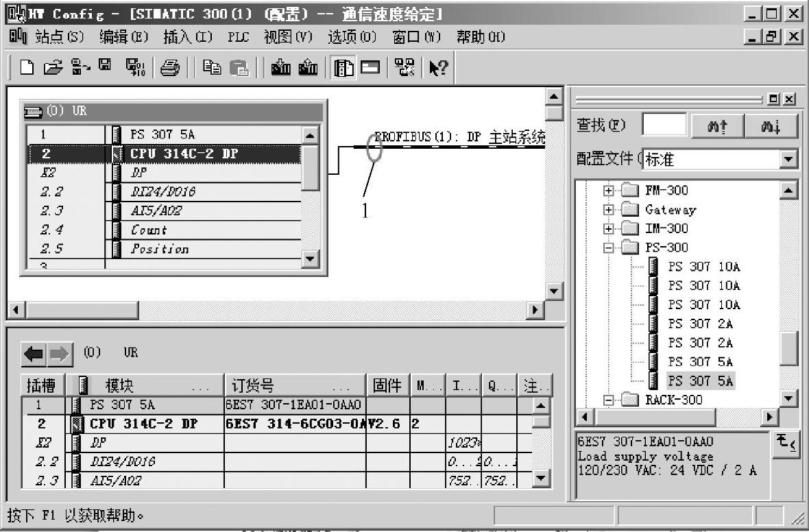Select rack slot 1 PS 307 5A
This screenshot has height=532, width=809.
click(x=164, y=134)
